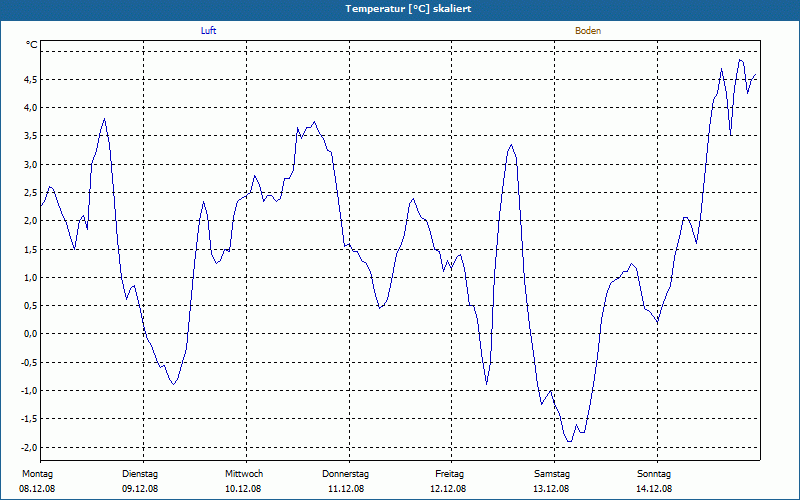The height and width of the screenshot is (500, 800).
Task: Select the blue 'Luft' legend label
Action: [209, 31]
